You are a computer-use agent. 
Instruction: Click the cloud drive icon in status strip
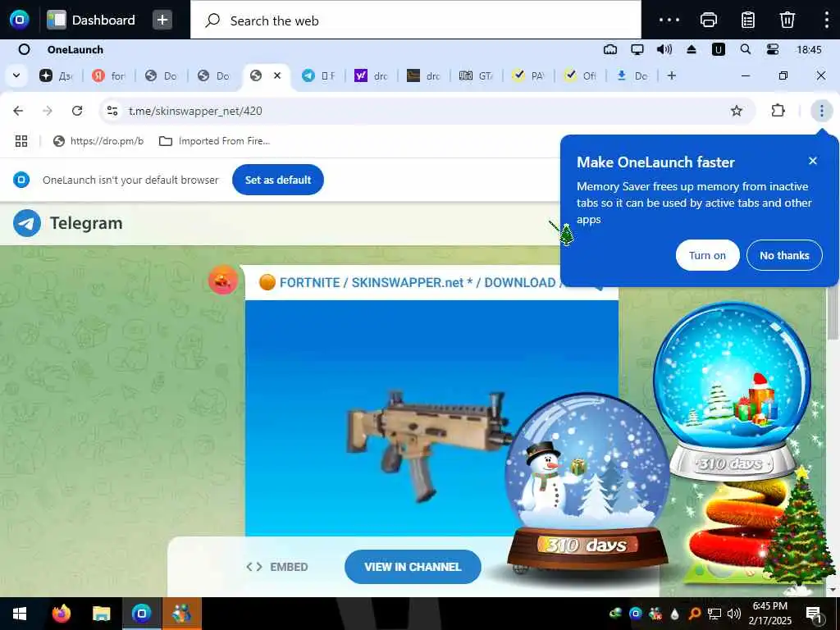(x=610, y=50)
